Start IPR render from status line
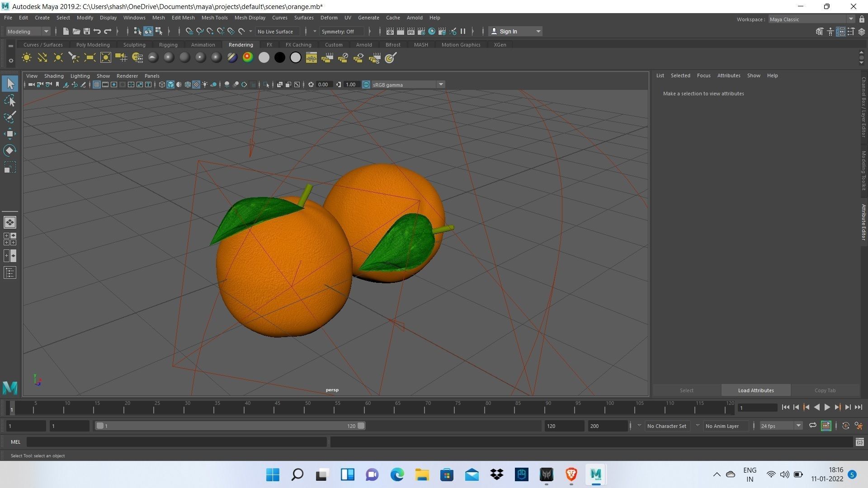 click(x=411, y=31)
